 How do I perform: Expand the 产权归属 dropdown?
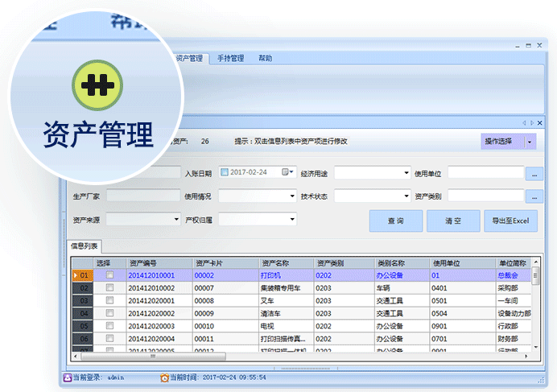[292, 219]
